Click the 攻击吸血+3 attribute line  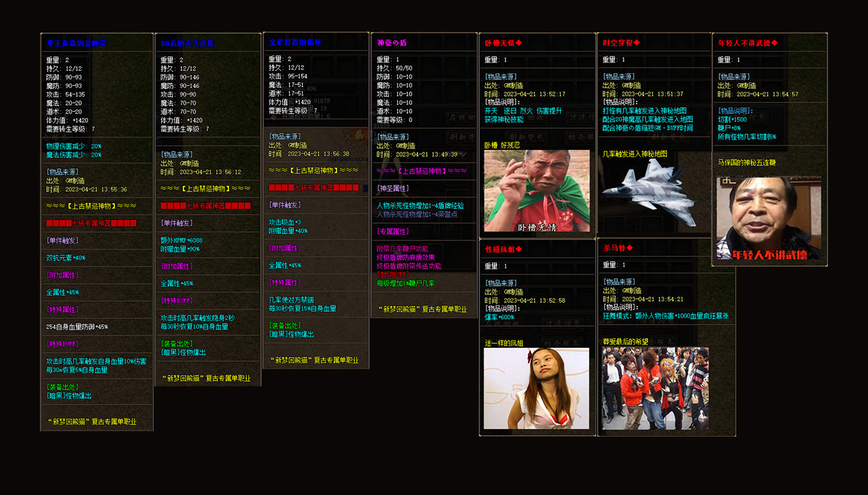pos(285,222)
